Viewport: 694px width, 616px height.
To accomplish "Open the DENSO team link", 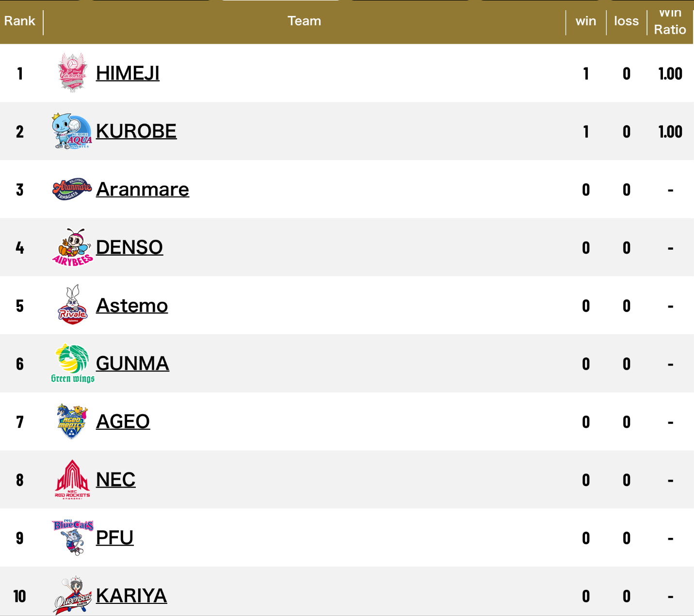I will [129, 247].
